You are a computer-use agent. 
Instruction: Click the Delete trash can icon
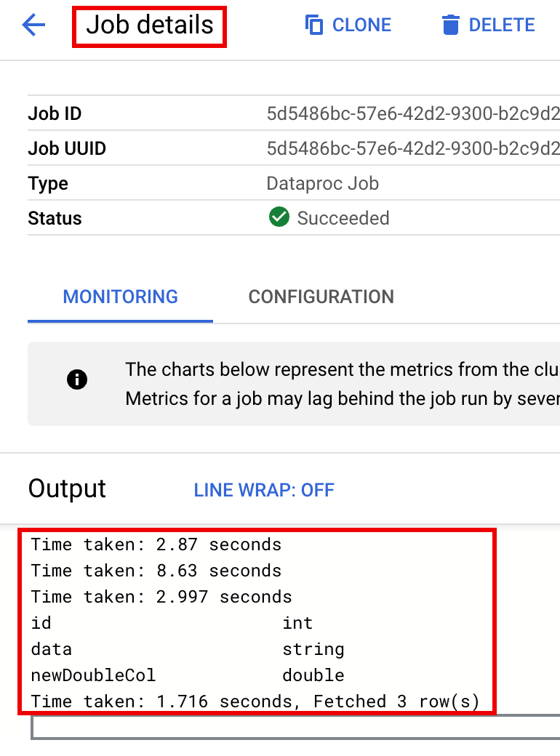(451, 25)
